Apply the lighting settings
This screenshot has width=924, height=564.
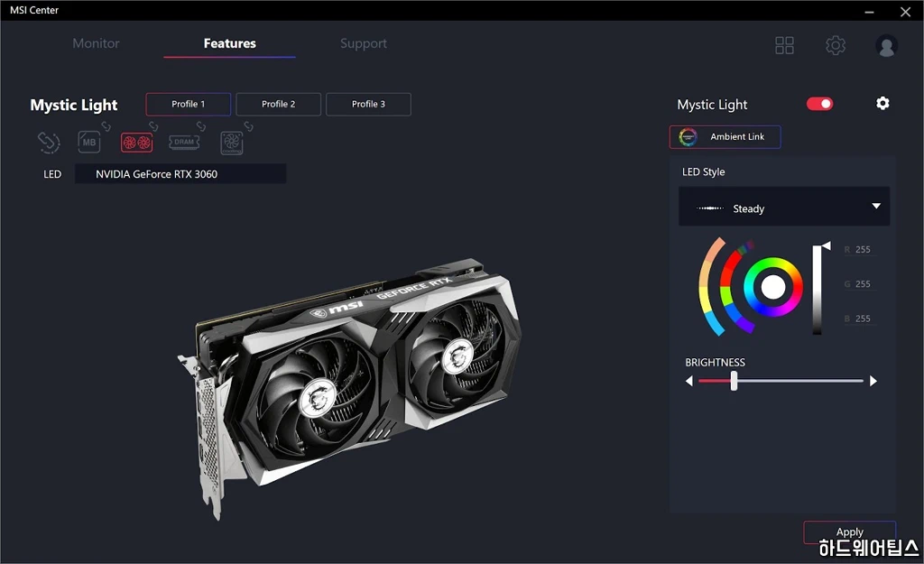point(849,532)
